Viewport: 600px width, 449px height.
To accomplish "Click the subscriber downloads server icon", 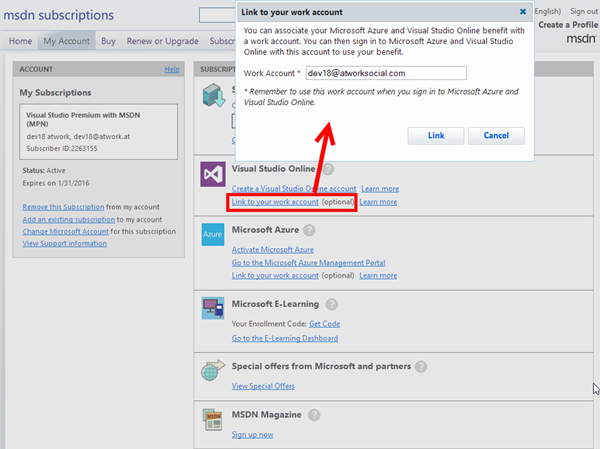I will 214,95.
